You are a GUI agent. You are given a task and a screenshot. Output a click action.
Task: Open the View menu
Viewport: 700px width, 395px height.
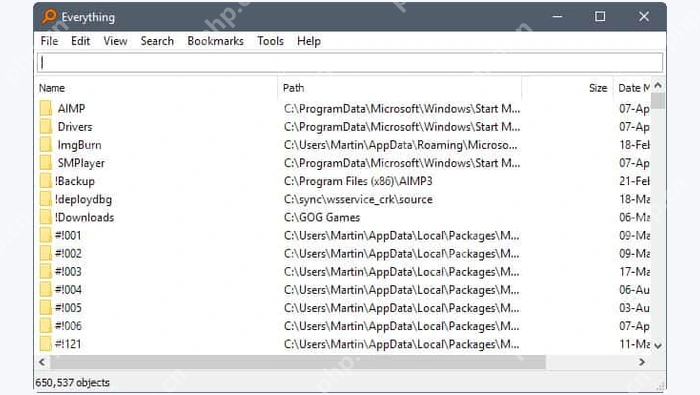tap(115, 41)
